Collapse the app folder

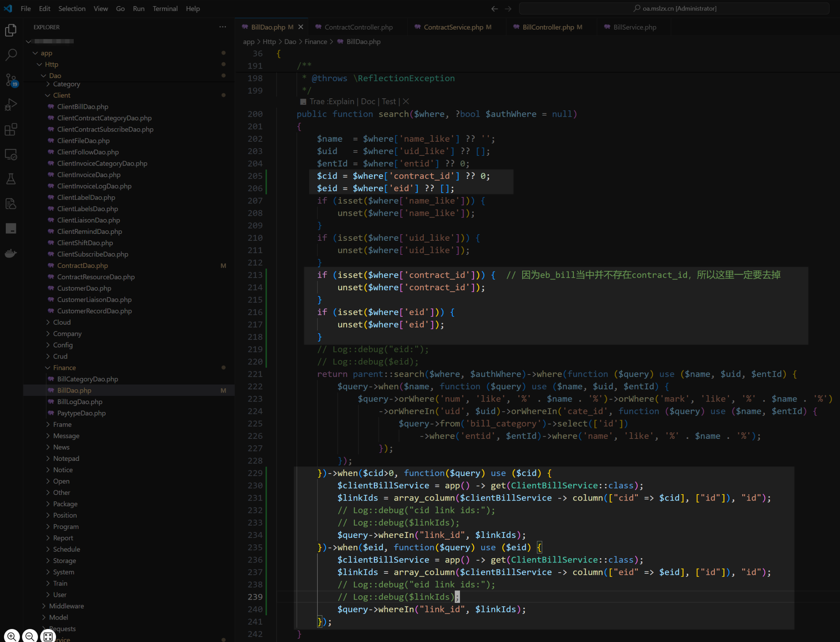[35, 53]
